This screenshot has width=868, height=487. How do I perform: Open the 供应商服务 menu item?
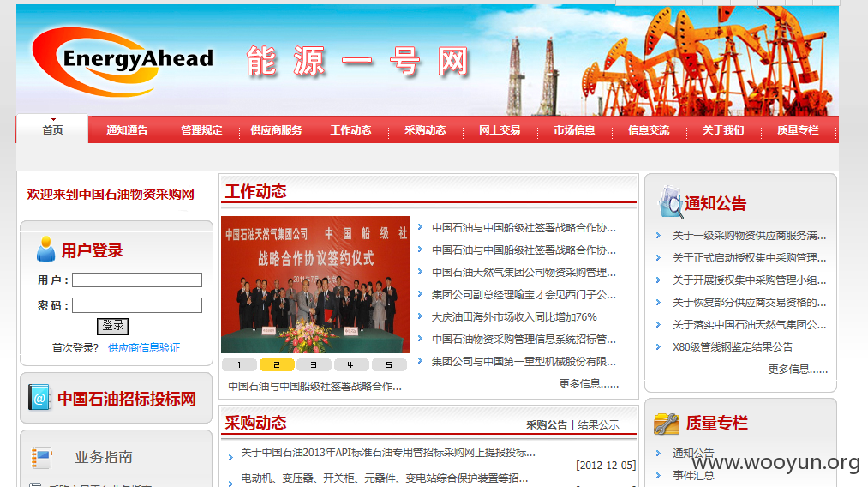click(x=276, y=130)
